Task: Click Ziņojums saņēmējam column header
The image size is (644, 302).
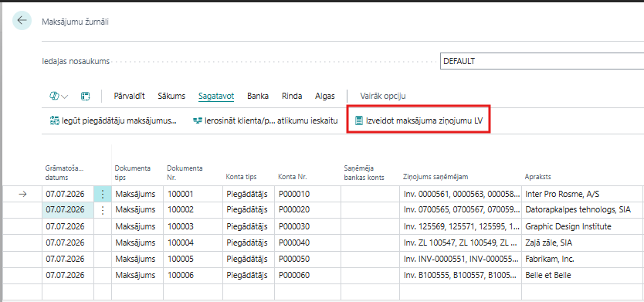Action: pyautogui.click(x=436, y=177)
